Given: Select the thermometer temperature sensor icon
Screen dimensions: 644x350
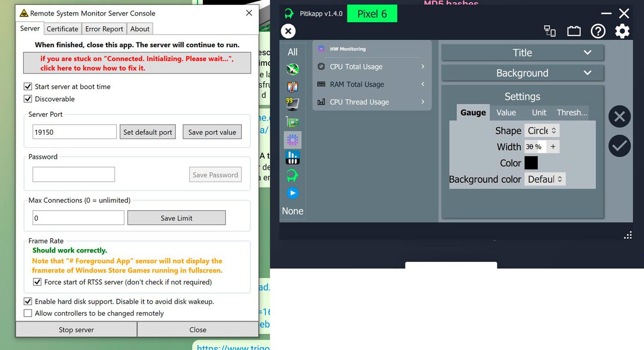Looking at the screenshot, I should (x=292, y=87).
